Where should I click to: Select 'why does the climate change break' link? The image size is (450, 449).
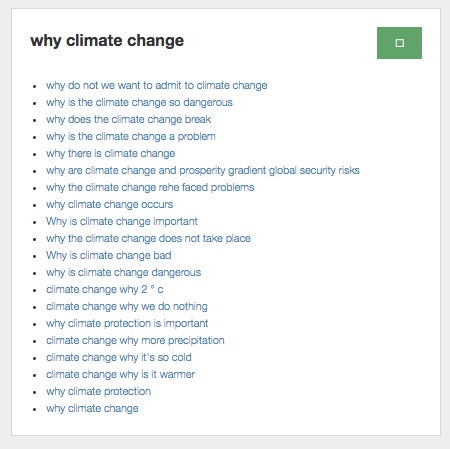click(129, 119)
